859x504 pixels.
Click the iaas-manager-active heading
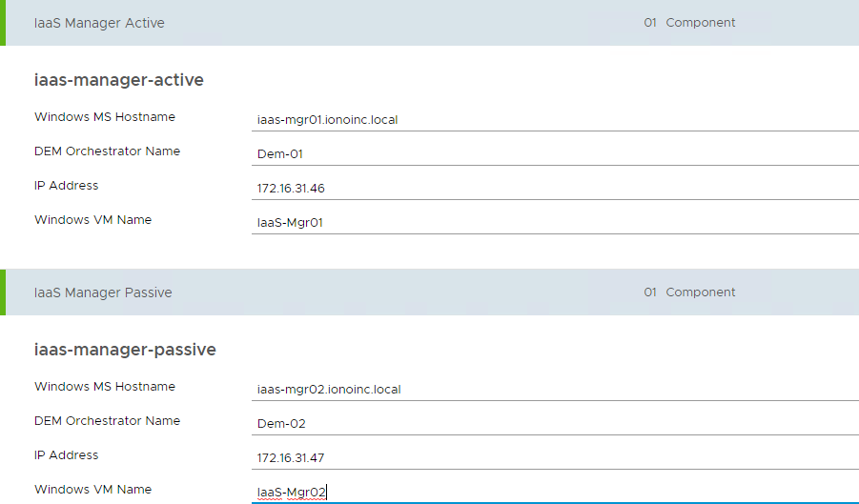119,80
